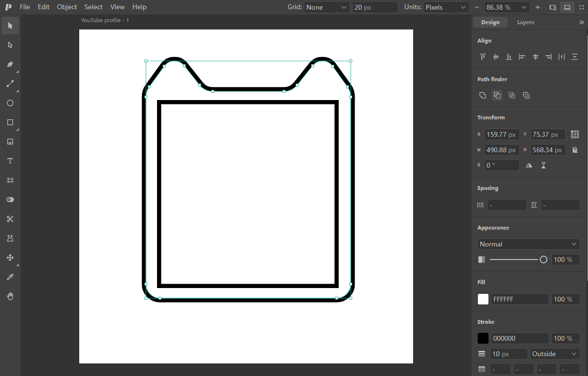Pick the Scissors cut tool
The image size is (588, 376).
(10, 219)
